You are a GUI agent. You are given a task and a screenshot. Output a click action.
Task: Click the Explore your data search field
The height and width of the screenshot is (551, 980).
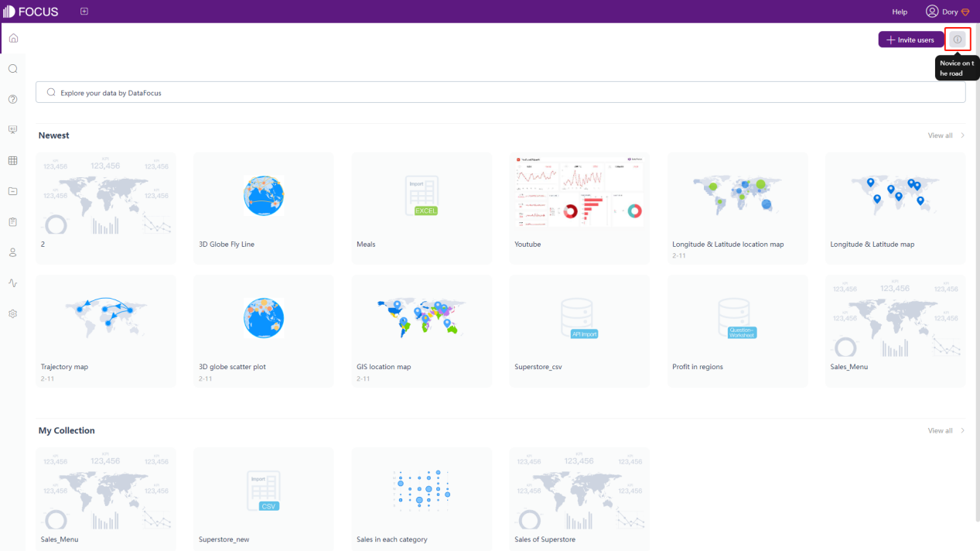(500, 91)
